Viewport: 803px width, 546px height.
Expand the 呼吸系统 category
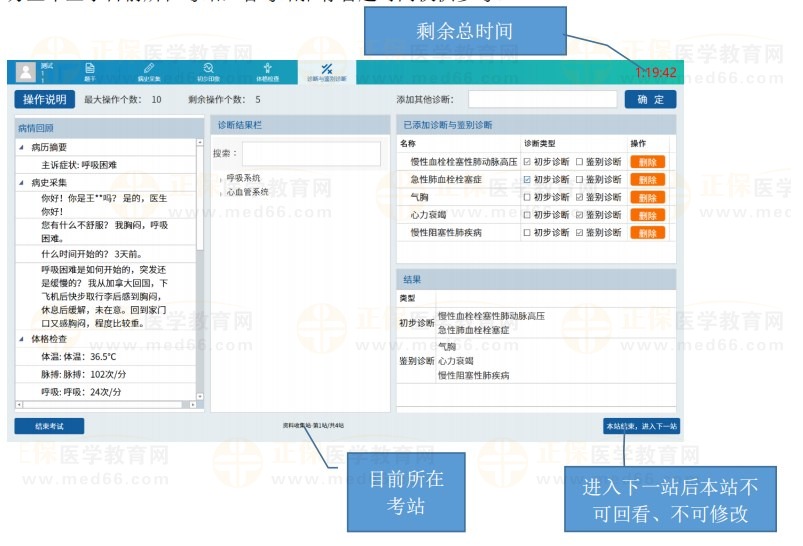click(222, 179)
